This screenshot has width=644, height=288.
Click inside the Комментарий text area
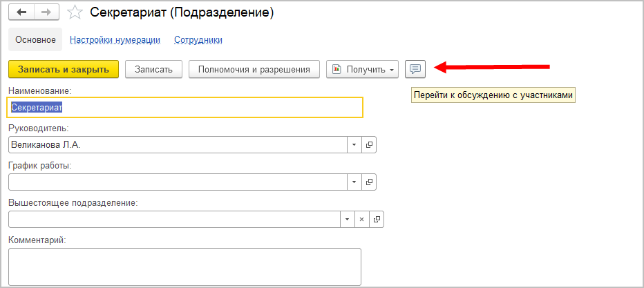coord(184,267)
